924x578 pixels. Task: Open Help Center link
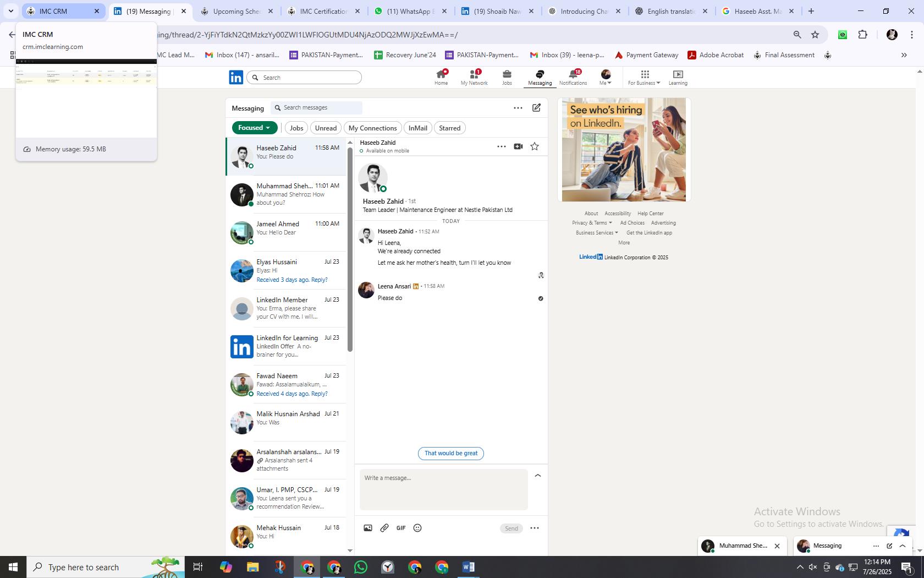point(650,214)
